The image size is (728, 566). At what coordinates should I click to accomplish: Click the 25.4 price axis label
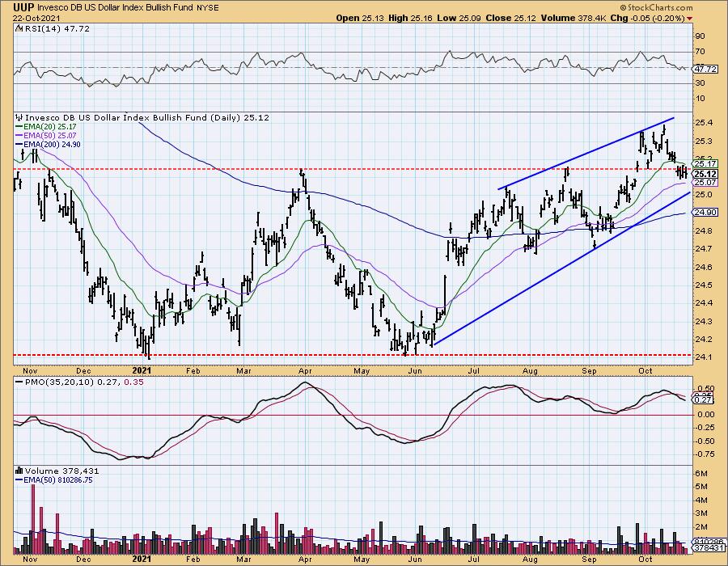click(704, 123)
